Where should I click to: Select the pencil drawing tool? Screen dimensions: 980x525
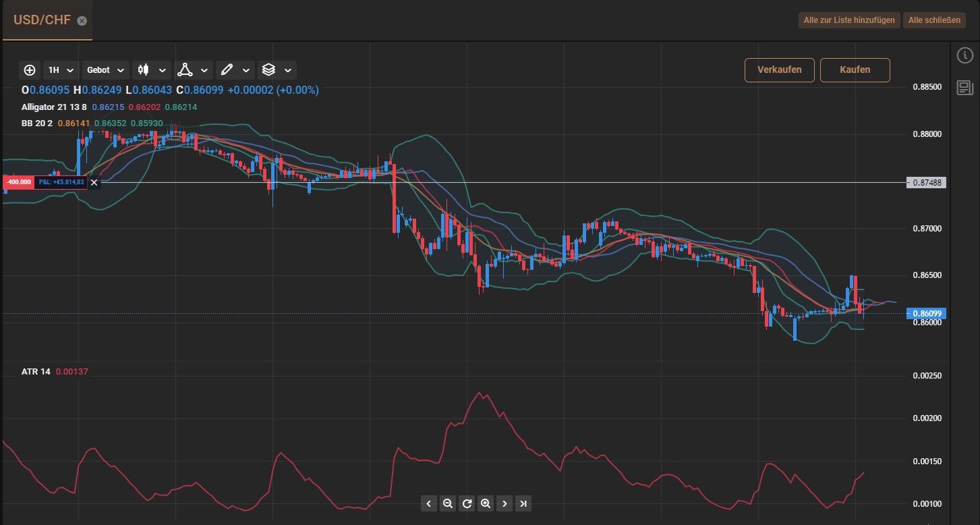(x=227, y=70)
